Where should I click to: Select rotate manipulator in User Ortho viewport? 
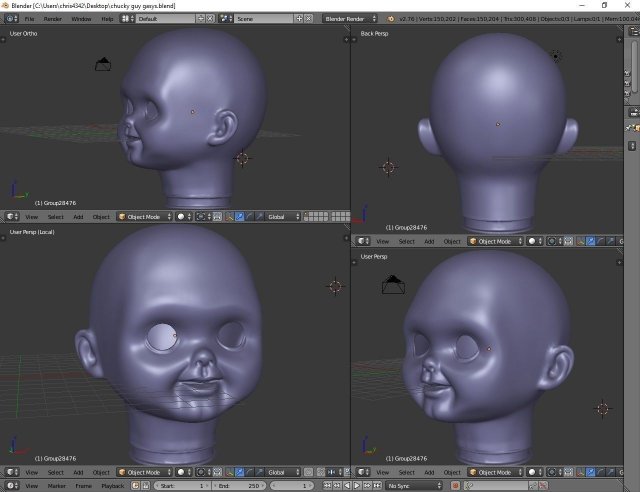(x=249, y=217)
